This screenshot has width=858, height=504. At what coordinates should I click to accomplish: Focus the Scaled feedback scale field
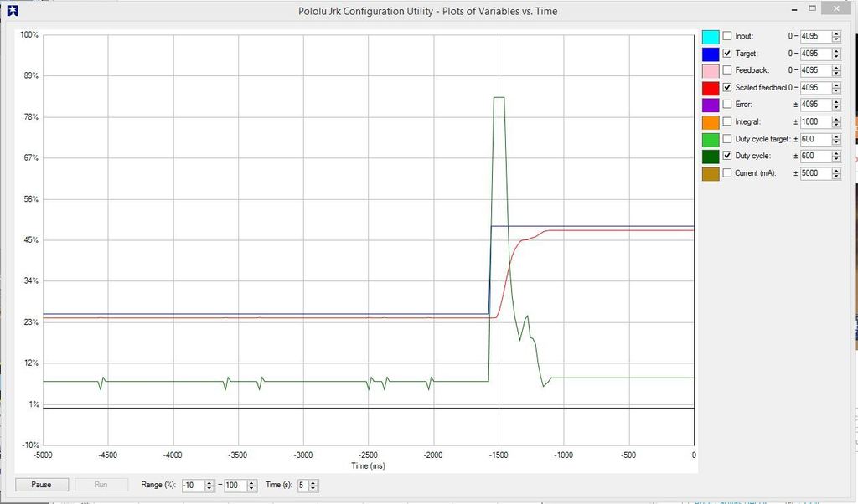tap(816, 87)
